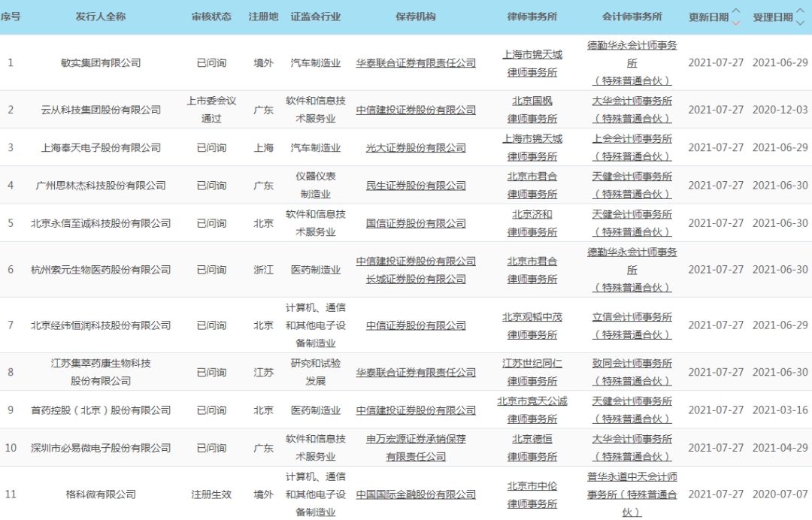This screenshot has height=520, width=812.
Task: Open 普华永道中天会计师事务所 link
Action: [632, 494]
